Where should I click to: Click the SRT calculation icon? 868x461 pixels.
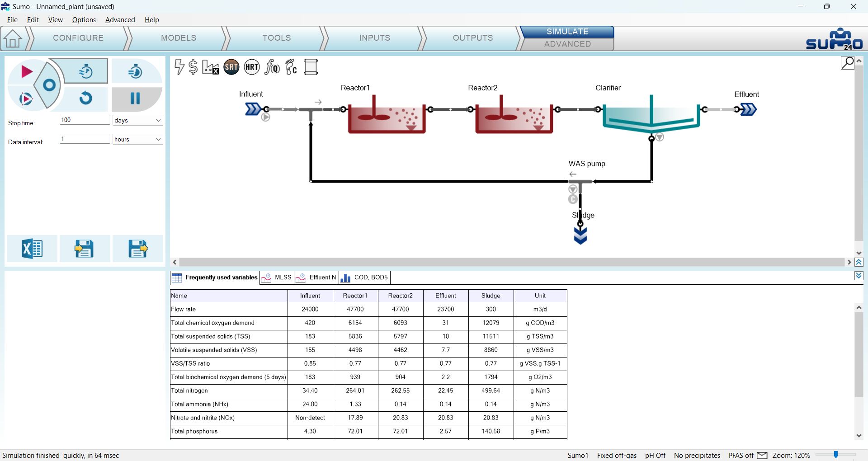point(231,67)
